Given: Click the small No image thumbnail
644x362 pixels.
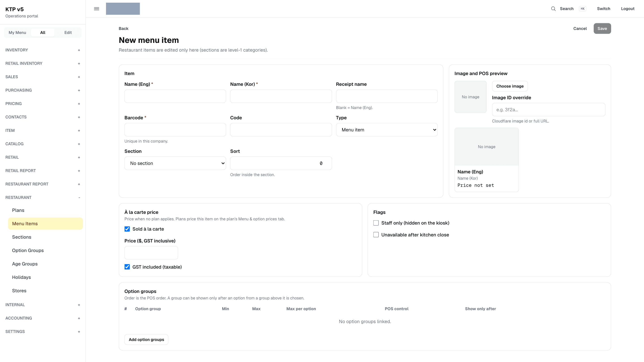Looking at the screenshot, I should click(470, 97).
